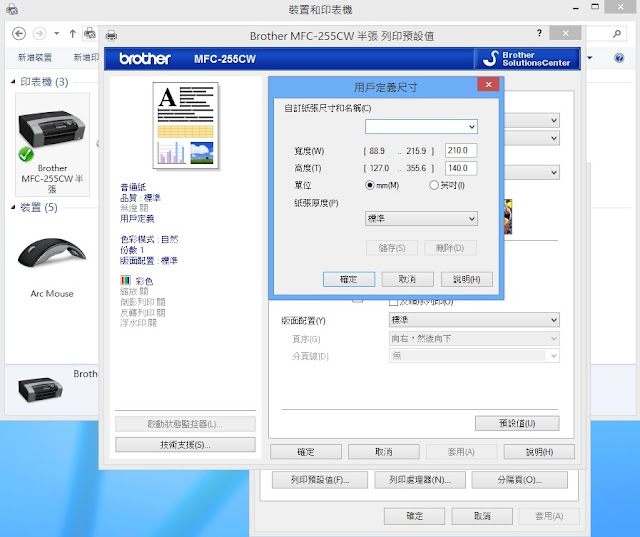Open the recent locations dropdown arrow

pos(57,33)
